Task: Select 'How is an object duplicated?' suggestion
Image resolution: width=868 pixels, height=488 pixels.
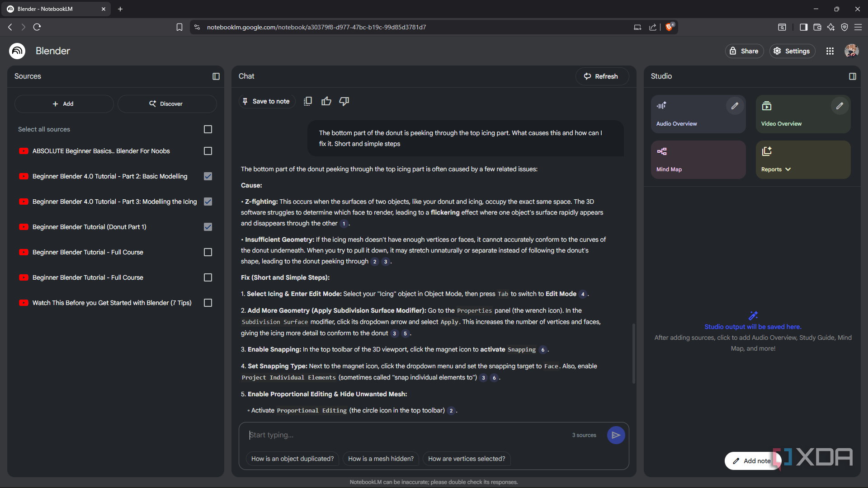Action: pyautogui.click(x=292, y=459)
